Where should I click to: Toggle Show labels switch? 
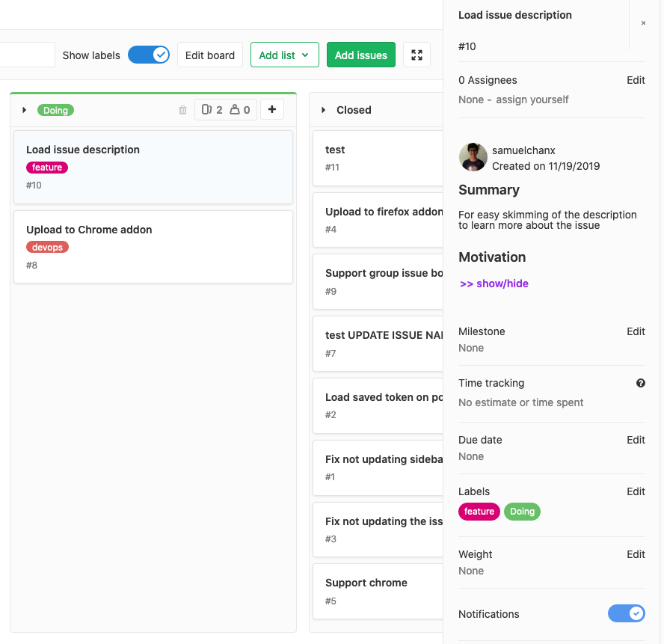(149, 55)
